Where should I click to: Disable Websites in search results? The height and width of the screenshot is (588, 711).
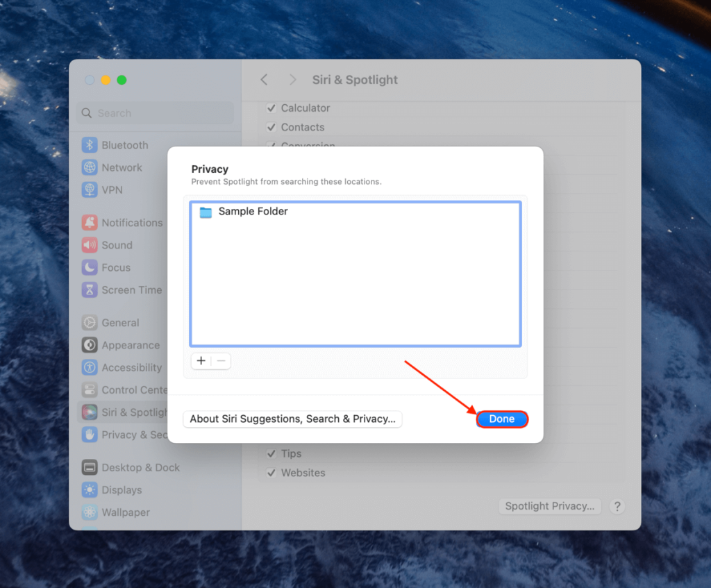(x=271, y=473)
